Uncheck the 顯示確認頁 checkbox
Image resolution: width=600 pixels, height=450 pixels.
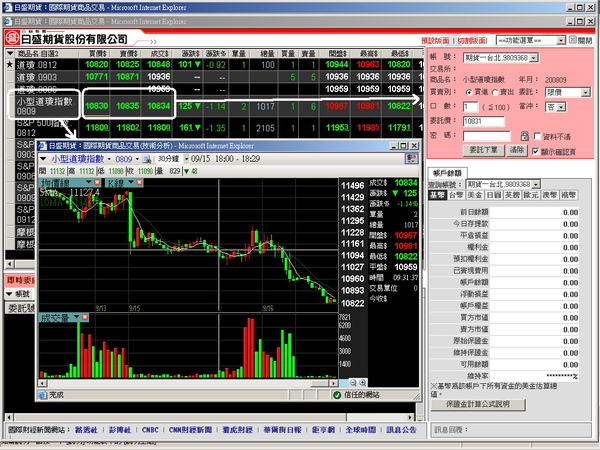(x=536, y=152)
